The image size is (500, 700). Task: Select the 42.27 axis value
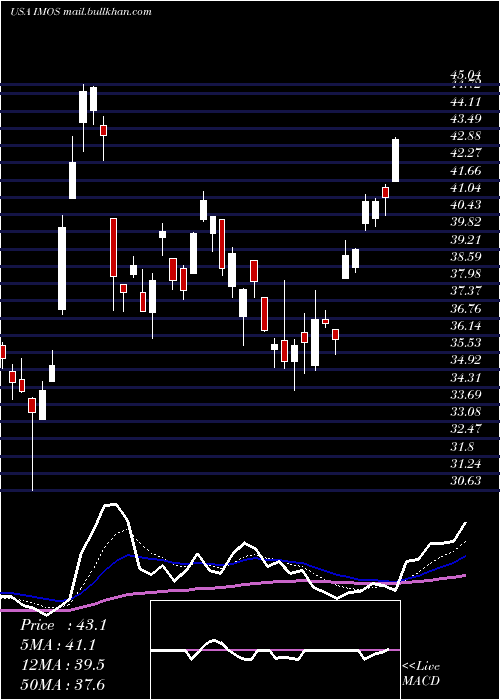466,153
